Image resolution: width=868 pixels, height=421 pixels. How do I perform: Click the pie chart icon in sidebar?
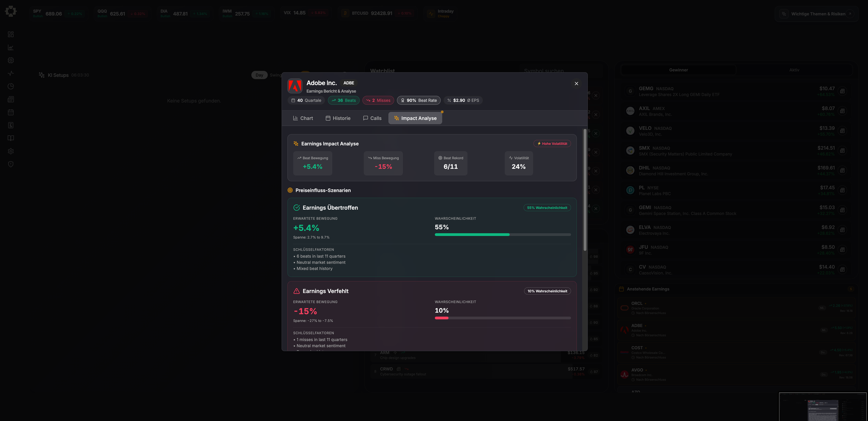click(x=11, y=86)
